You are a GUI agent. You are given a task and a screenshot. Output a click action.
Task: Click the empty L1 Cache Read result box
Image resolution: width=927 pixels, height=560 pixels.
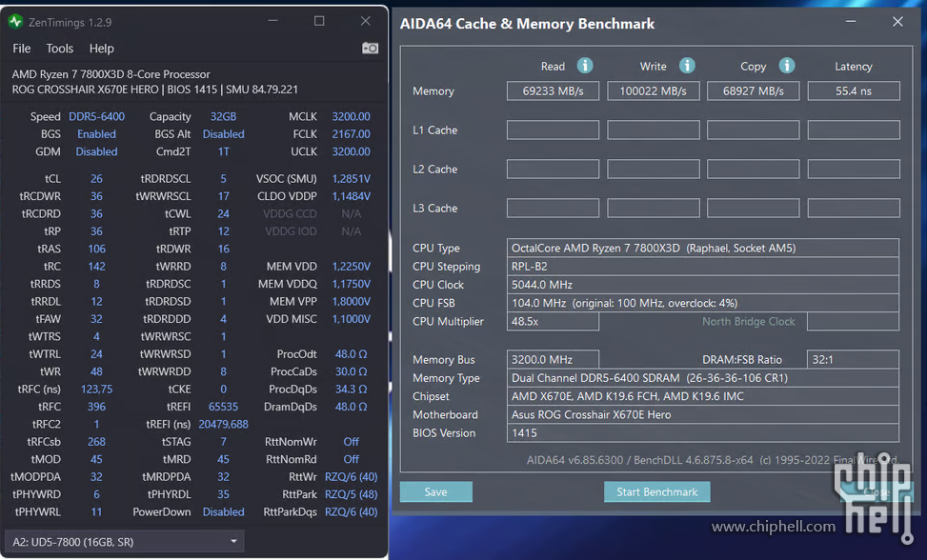[553, 130]
